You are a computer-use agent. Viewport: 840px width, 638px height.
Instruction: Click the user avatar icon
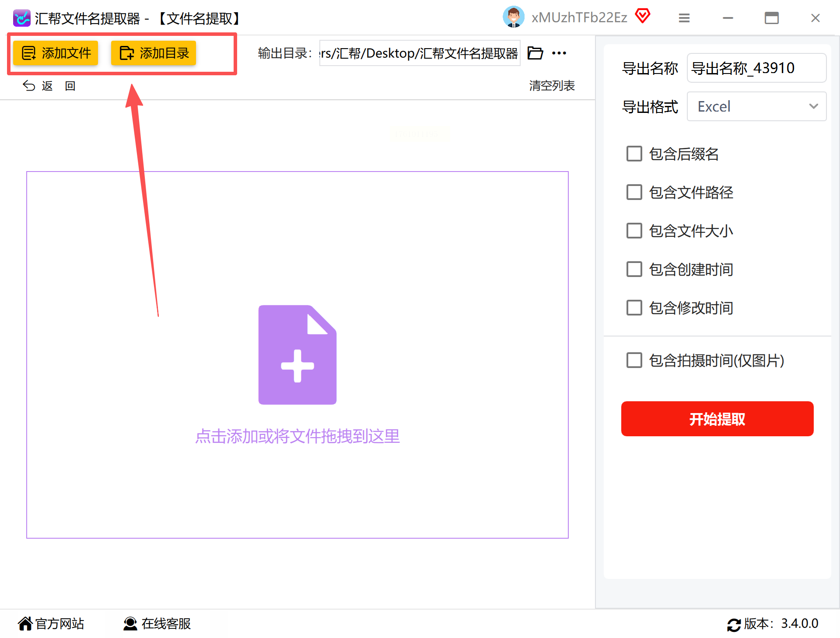[x=513, y=17]
